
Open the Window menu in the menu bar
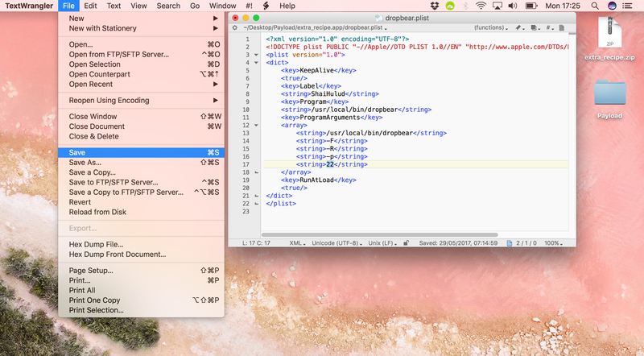[x=223, y=6]
